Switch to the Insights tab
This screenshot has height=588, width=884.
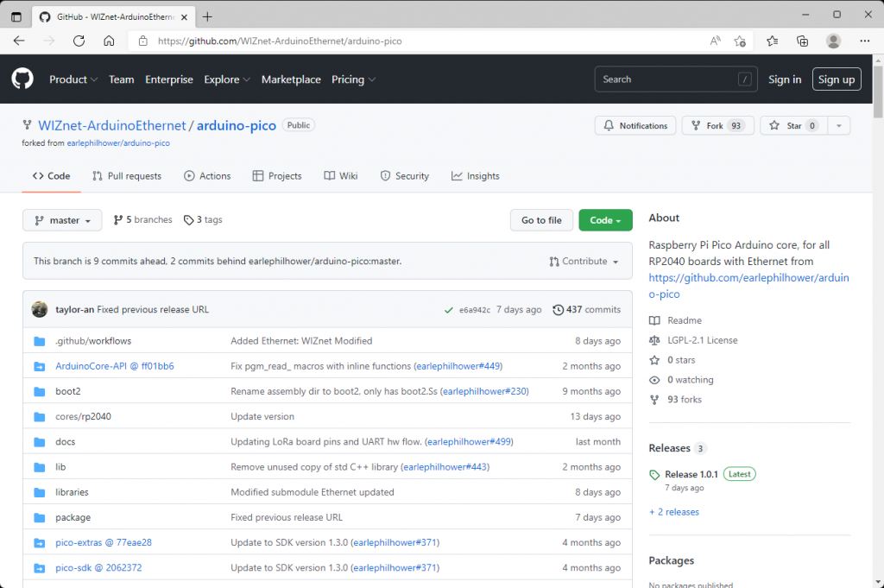[476, 176]
